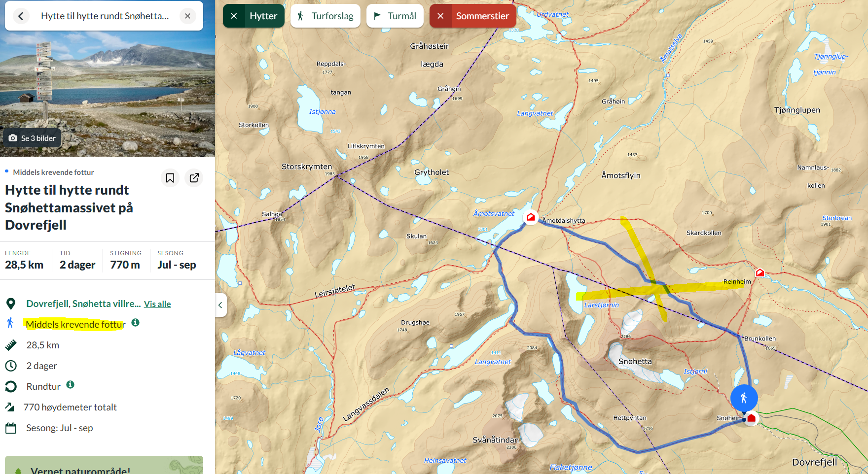Screen dimensions: 868x474
Task: Open the share link icon
Action: click(x=194, y=178)
